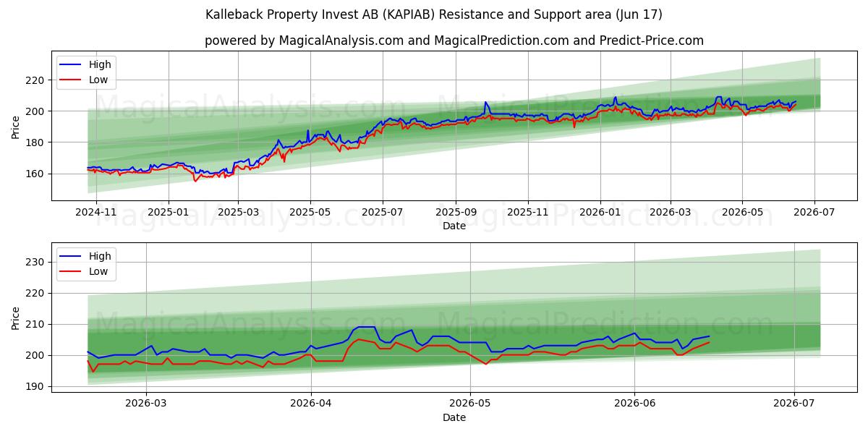Click the 2026-07 tick label on the bottom chart
868x434 pixels.
point(794,404)
